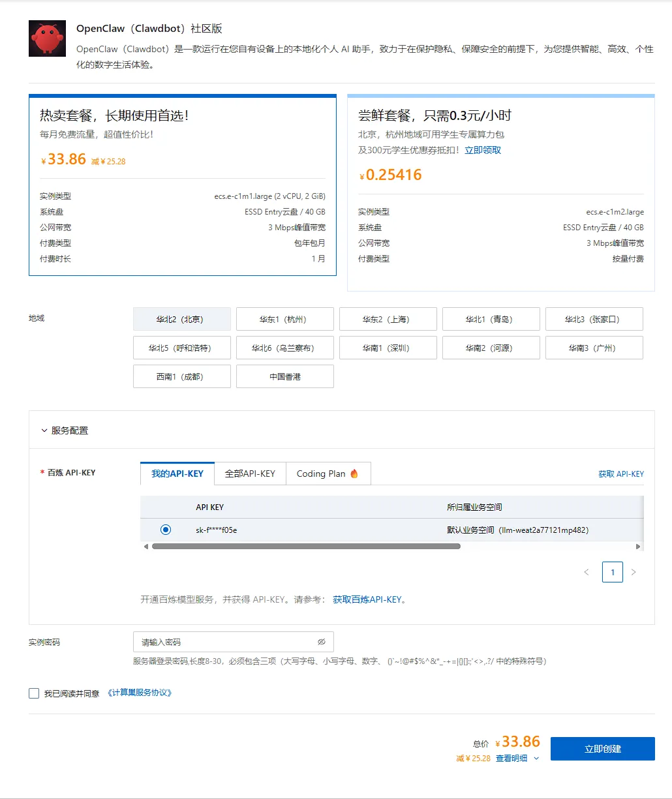Screen dimensions: 672x799
Task: Select the 西南1（成都） region
Action: tap(182, 377)
